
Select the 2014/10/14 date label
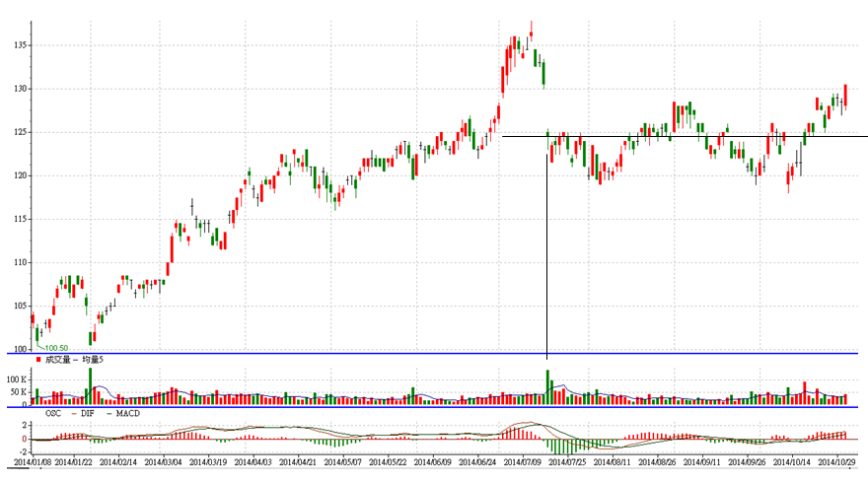click(792, 462)
